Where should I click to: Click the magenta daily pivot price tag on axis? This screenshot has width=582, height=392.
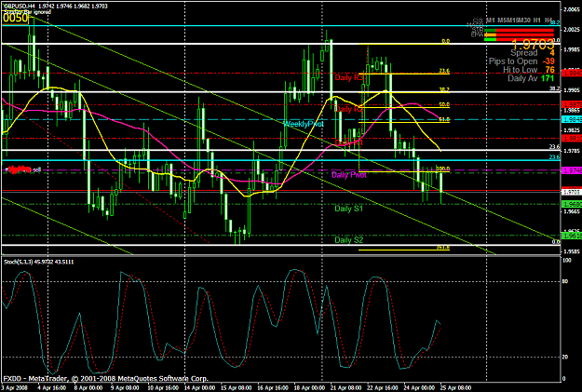pyautogui.click(x=572, y=170)
